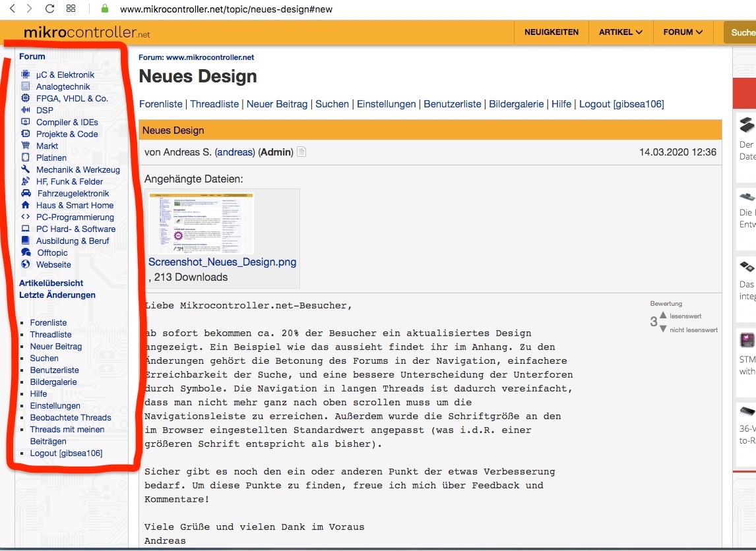Open Letzte Änderungen in the sidebar
The image size is (756, 551).
(x=57, y=295)
